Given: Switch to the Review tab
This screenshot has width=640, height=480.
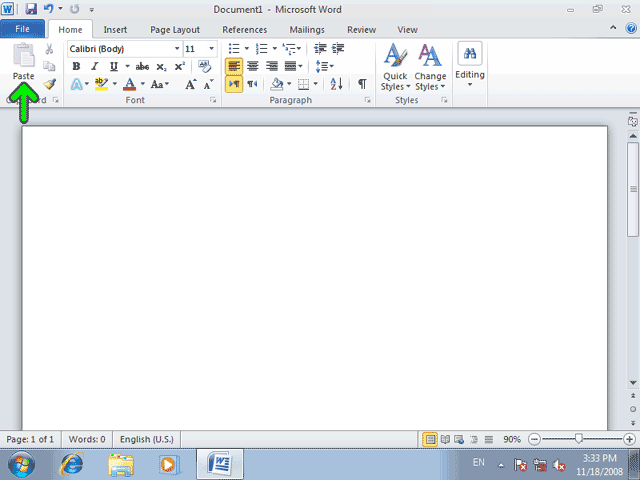Looking at the screenshot, I should pos(361,30).
